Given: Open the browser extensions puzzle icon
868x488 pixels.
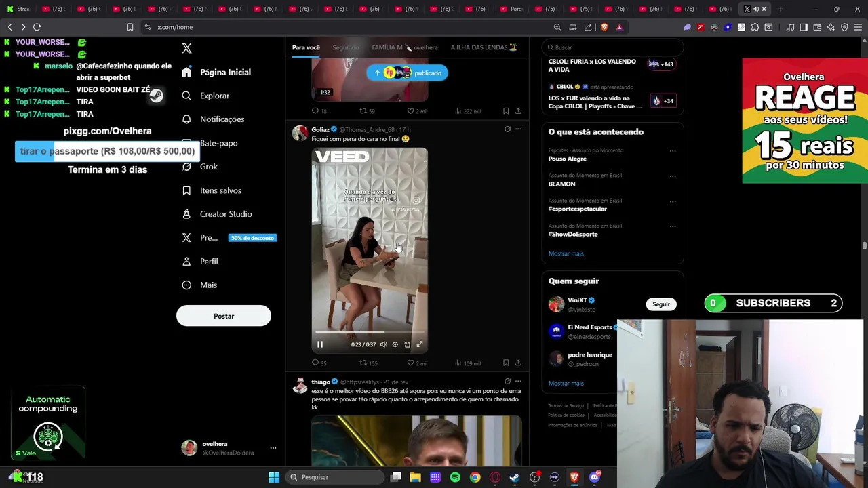Looking at the screenshot, I should (755, 27).
